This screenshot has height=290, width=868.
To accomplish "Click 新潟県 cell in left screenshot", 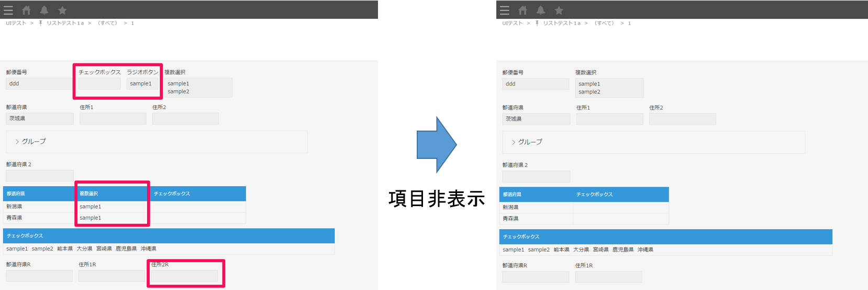I will click(x=40, y=207).
